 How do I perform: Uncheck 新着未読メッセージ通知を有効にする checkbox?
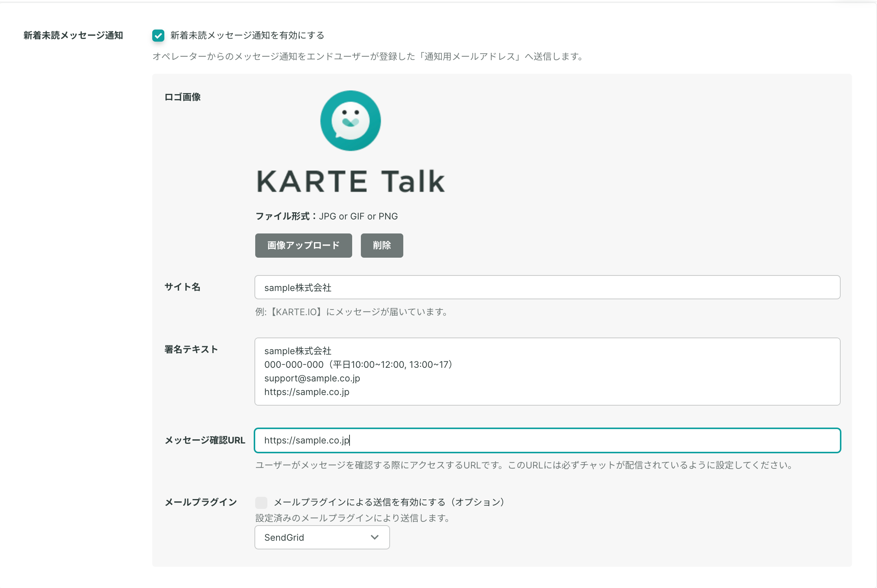(x=158, y=36)
